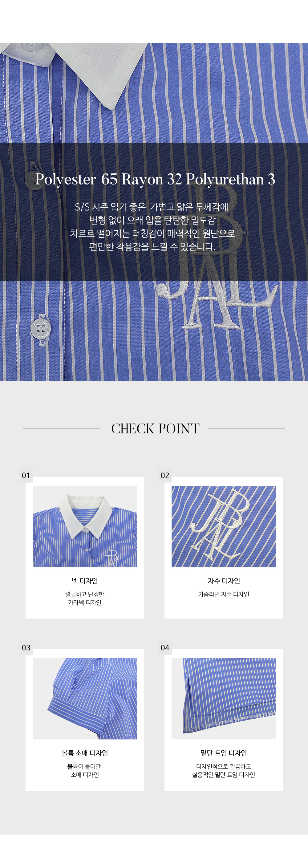Click the 02 number label
308x868 pixels.
click(165, 476)
